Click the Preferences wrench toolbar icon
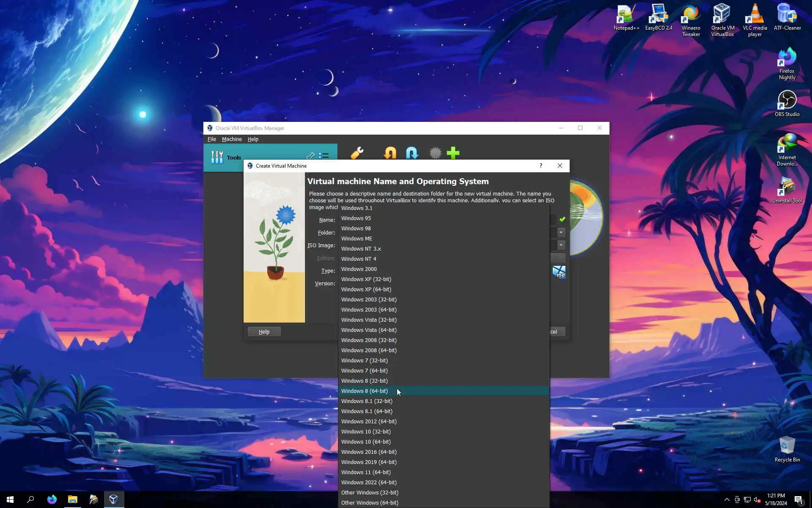Image resolution: width=812 pixels, height=508 pixels. coord(357,153)
